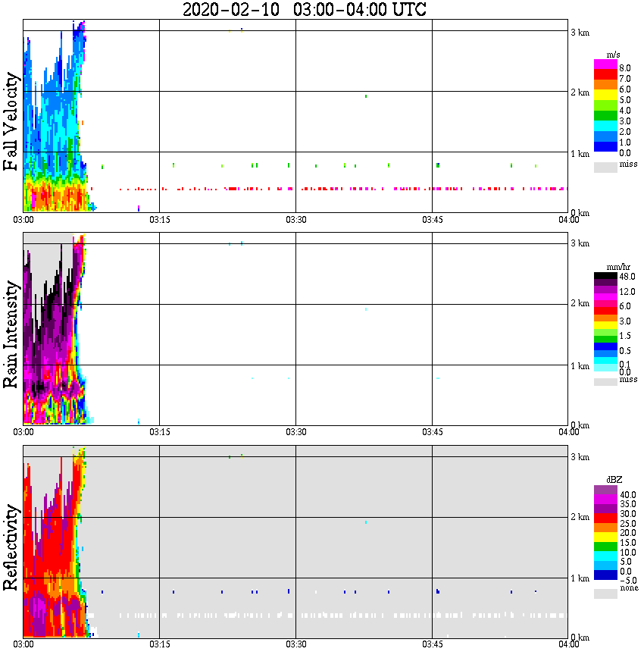
Task: Select the gray 'miss' swatch in the m/s legend
Action: (x=605, y=168)
